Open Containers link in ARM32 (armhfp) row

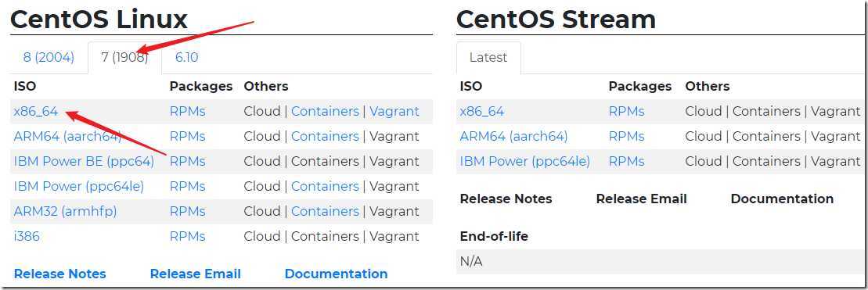pyautogui.click(x=325, y=212)
